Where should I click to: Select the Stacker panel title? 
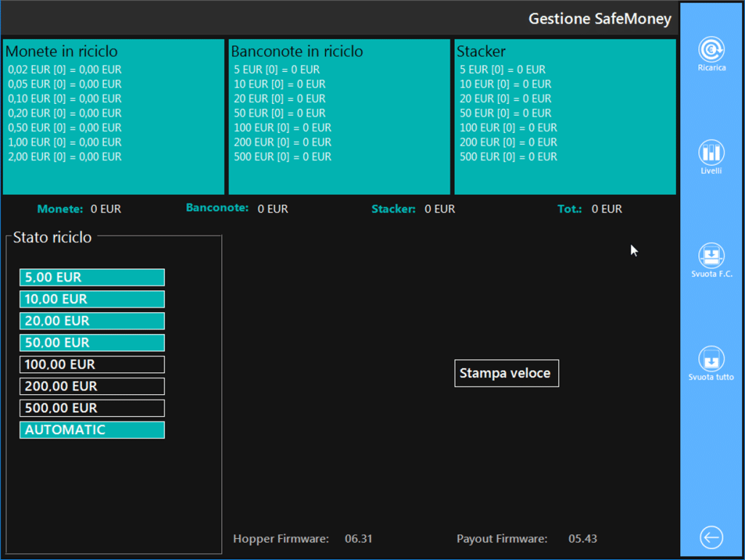click(x=481, y=52)
